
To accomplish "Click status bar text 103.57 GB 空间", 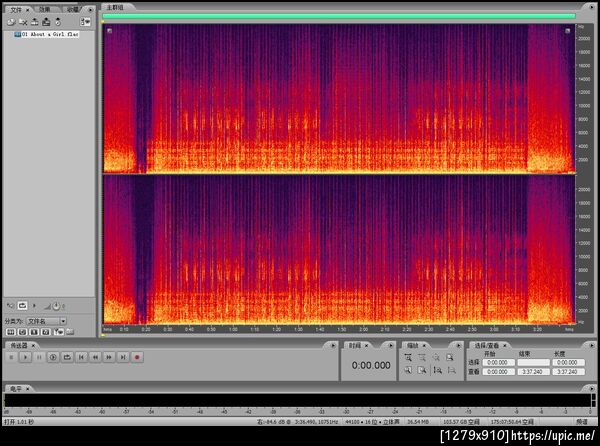I will pos(461,422).
